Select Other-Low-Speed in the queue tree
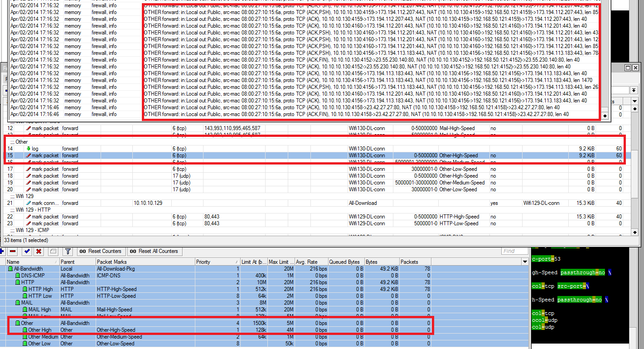The height and width of the screenshot is (349, 644). (116, 344)
